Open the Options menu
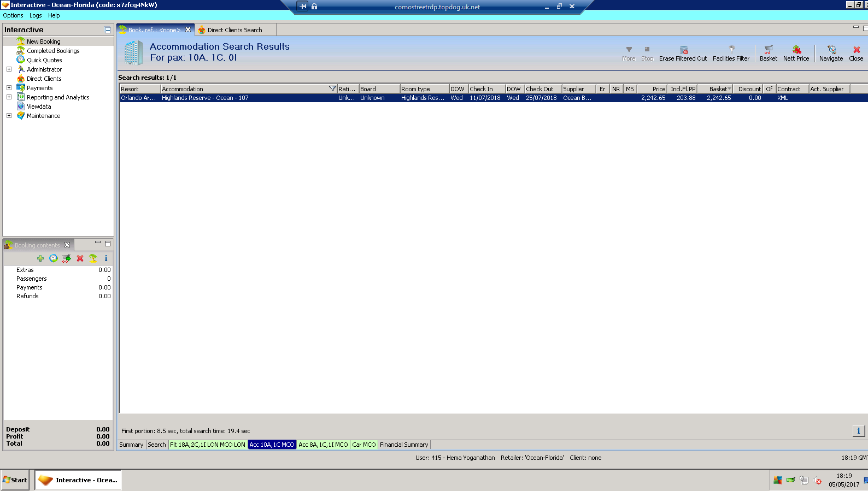This screenshot has height=491, width=868. [13, 15]
